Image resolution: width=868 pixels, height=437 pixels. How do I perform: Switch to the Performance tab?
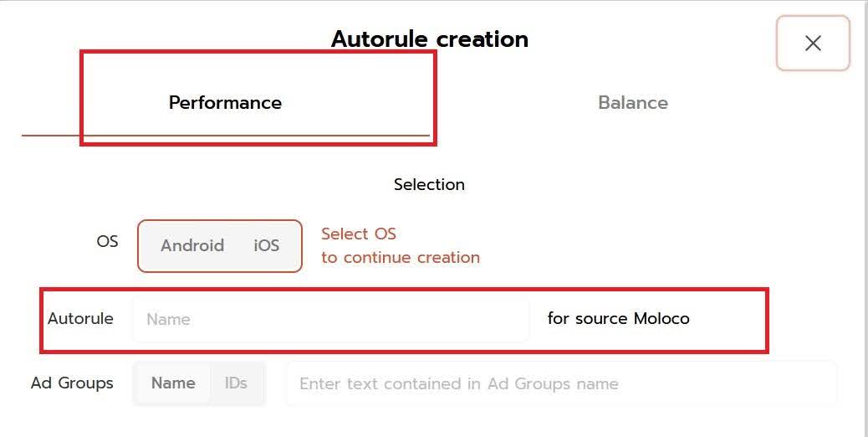click(x=225, y=103)
